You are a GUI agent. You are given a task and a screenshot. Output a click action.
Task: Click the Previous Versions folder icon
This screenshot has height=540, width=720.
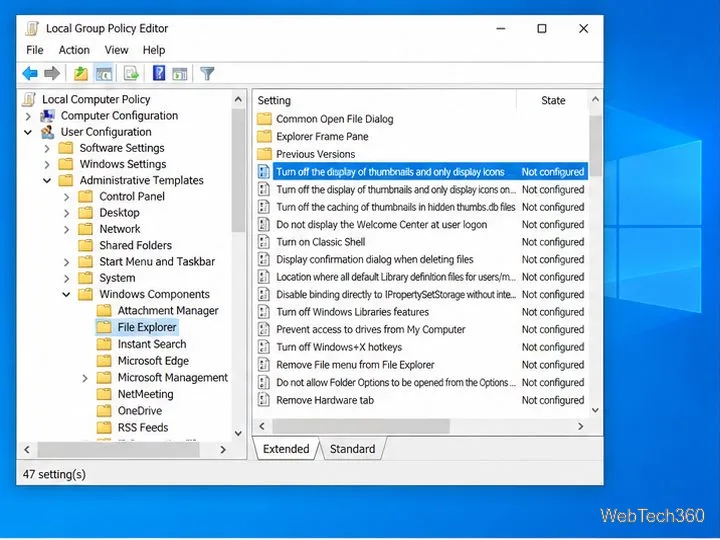pos(264,154)
